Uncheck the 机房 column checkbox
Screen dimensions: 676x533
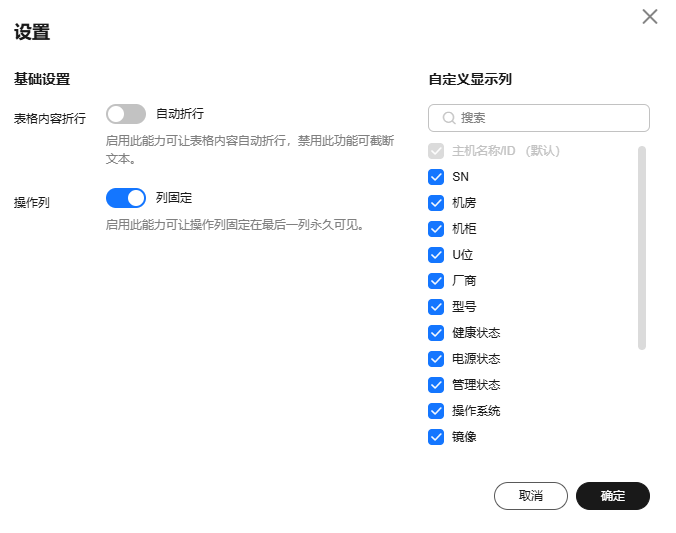coord(436,203)
